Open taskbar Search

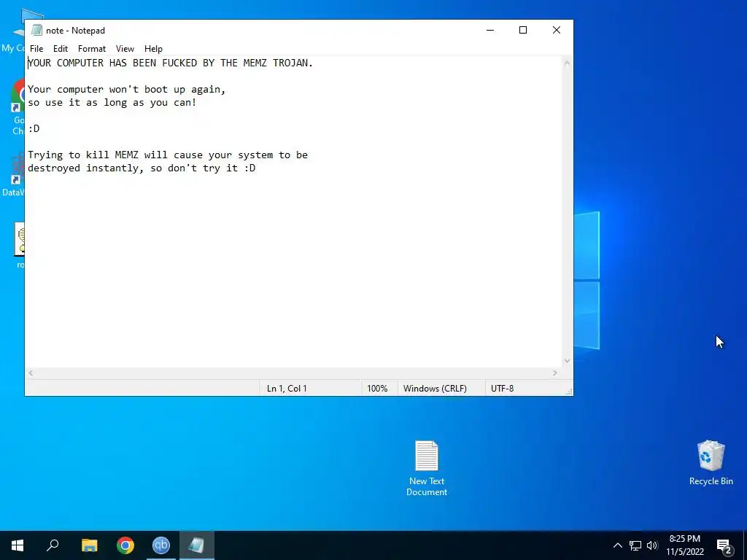[53, 545]
